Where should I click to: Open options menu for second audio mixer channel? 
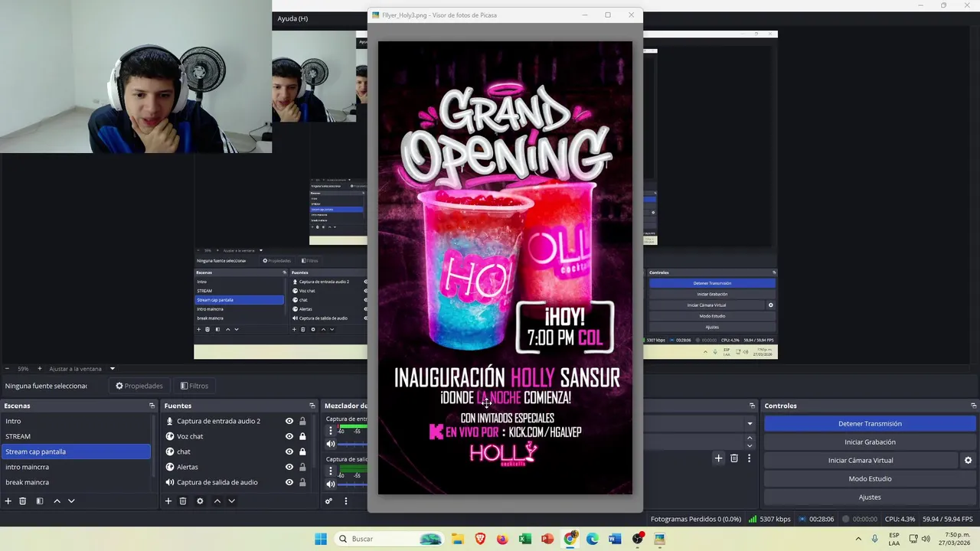coord(331,471)
